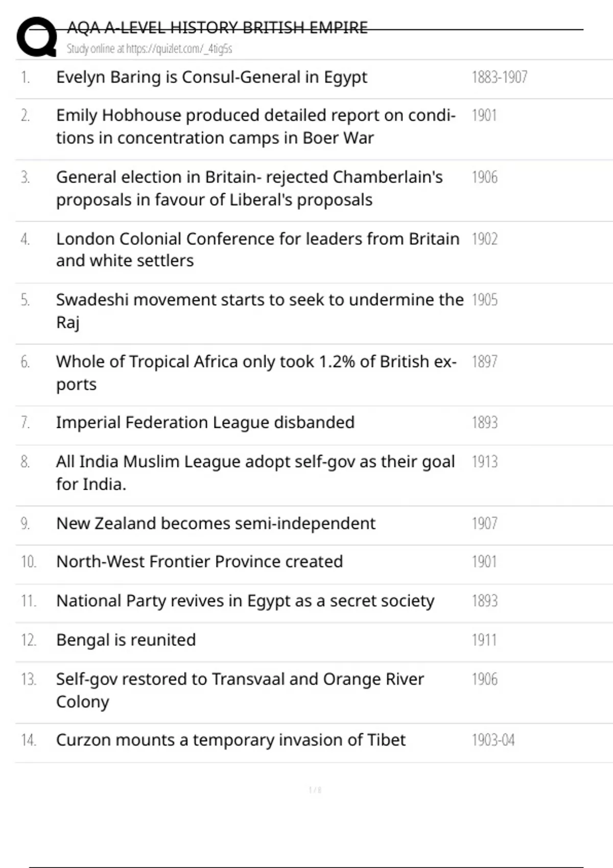This screenshot has height=868, width=613.
Task: Click the 1903-04 date definition
Action: coord(493,740)
